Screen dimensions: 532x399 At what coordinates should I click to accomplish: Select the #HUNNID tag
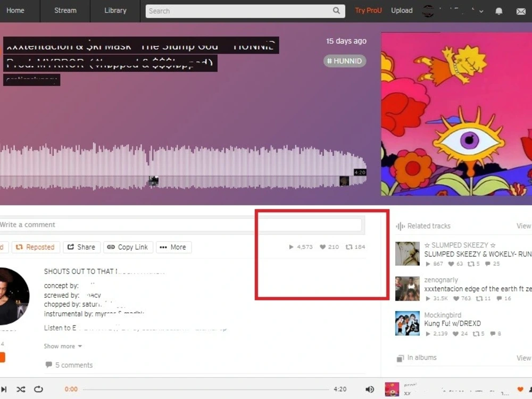pyautogui.click(x=344, y=61)
